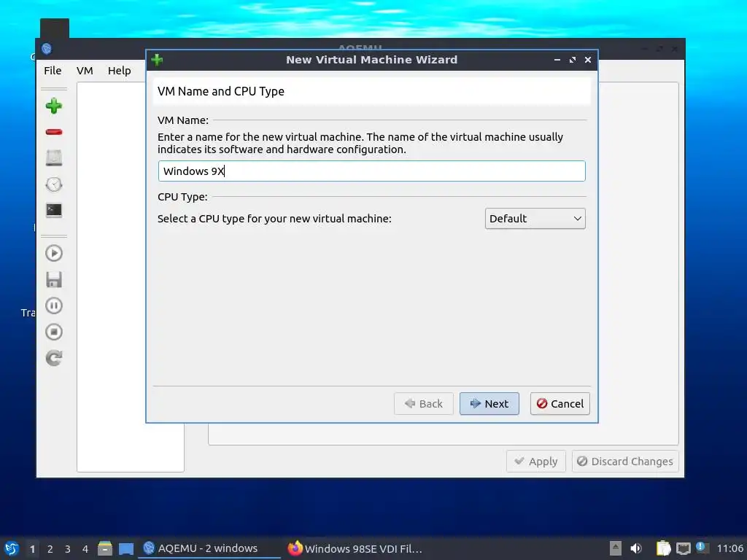The image size is (747, 560).
Task: Click the 'Select a CPU type' label
Action: coord(274,219)
